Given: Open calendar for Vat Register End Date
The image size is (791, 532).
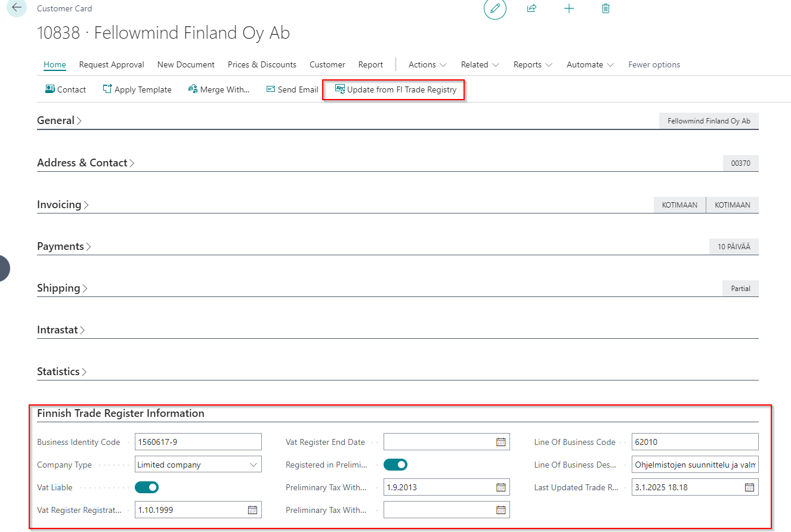Looking at the screenshot, I should tap(500, 442).
